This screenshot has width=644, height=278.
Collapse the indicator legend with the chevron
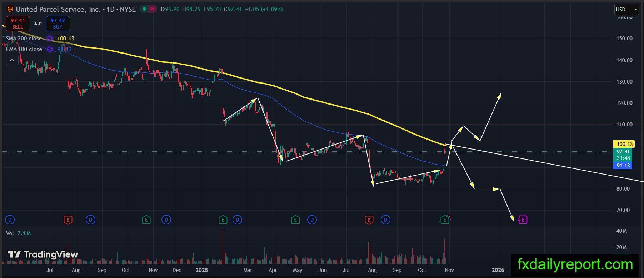(12, 60)
